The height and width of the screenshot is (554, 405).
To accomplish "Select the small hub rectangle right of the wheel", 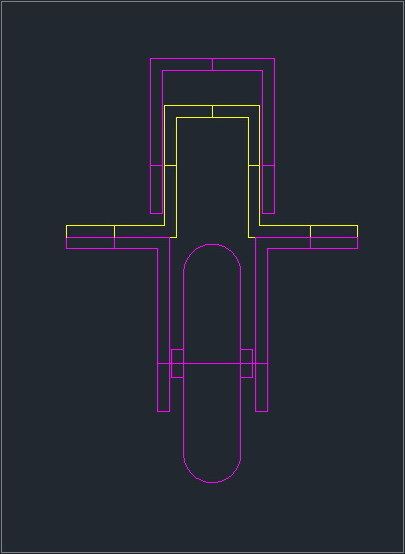I will tap(247, 363).
